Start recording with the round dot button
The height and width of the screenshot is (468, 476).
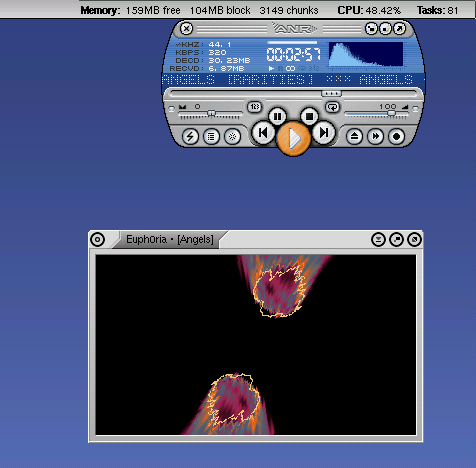pyautogui.click(x=396, y=136)
